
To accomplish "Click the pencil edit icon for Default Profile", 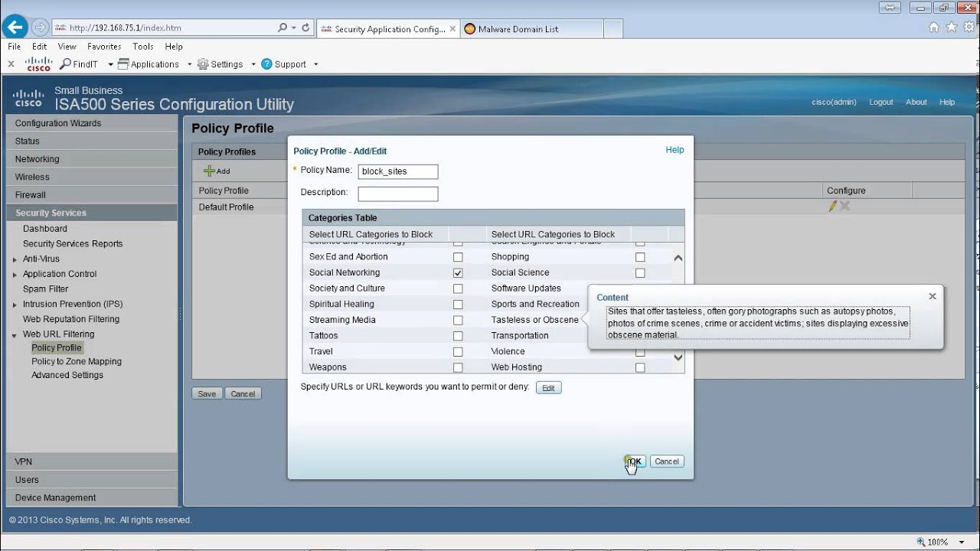I will point(832,207).
